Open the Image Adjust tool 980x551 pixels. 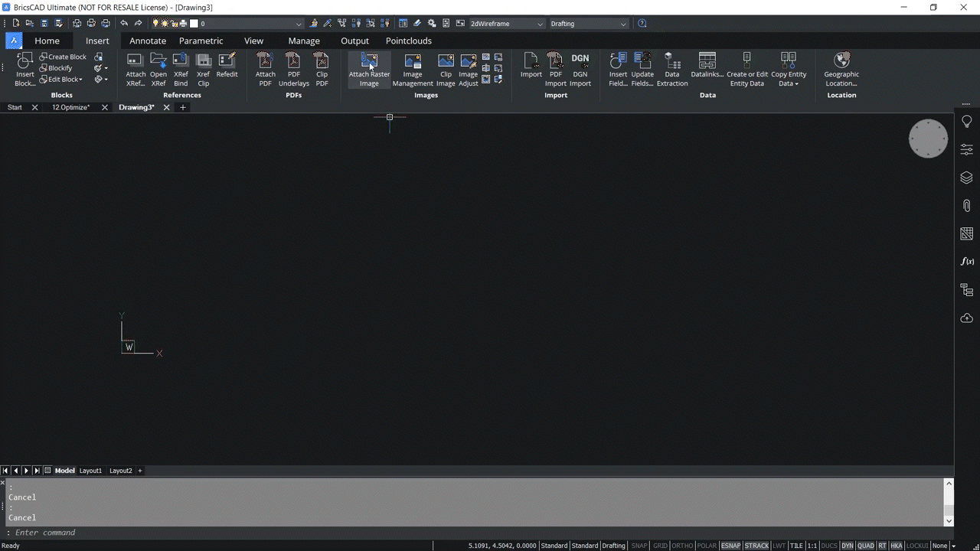469,69
